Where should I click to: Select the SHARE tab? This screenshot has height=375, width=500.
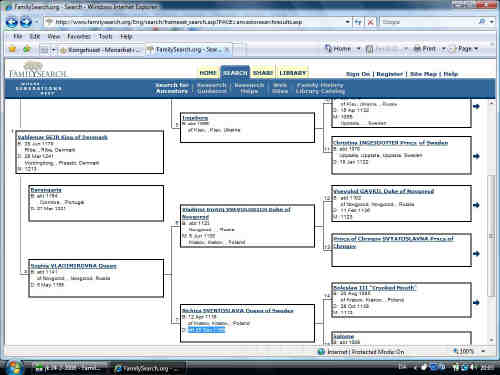tap(263, 73)
